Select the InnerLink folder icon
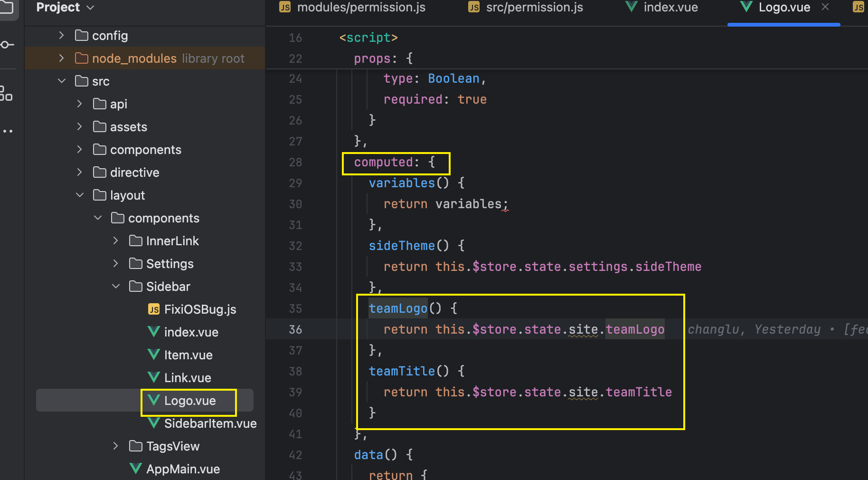This screenshot has width=868, height=480. tap(136, 241)
